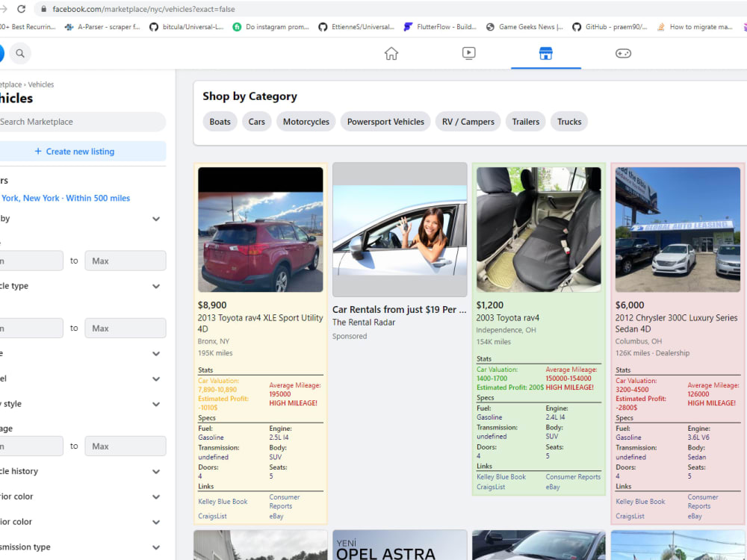Open the bitcula/Universal-L GitHub bookmark
This screenshot has height=560, width=747.
186,27
